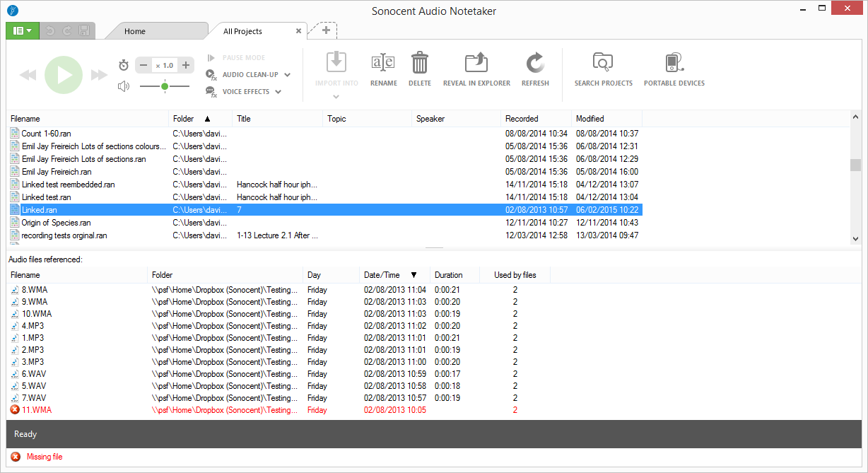Select the 8.WMA audio file
The width and height of the screenshot is (868, 473).
278,290
